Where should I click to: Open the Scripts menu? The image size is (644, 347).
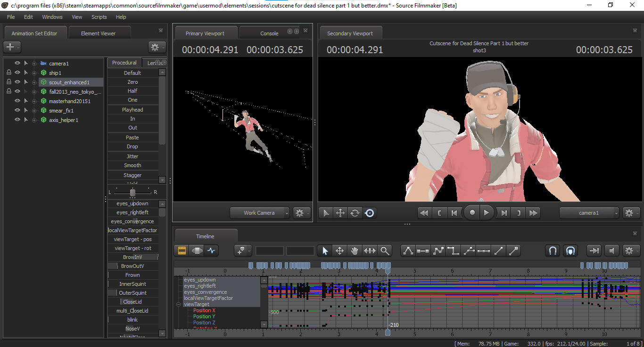coord(99,17)
